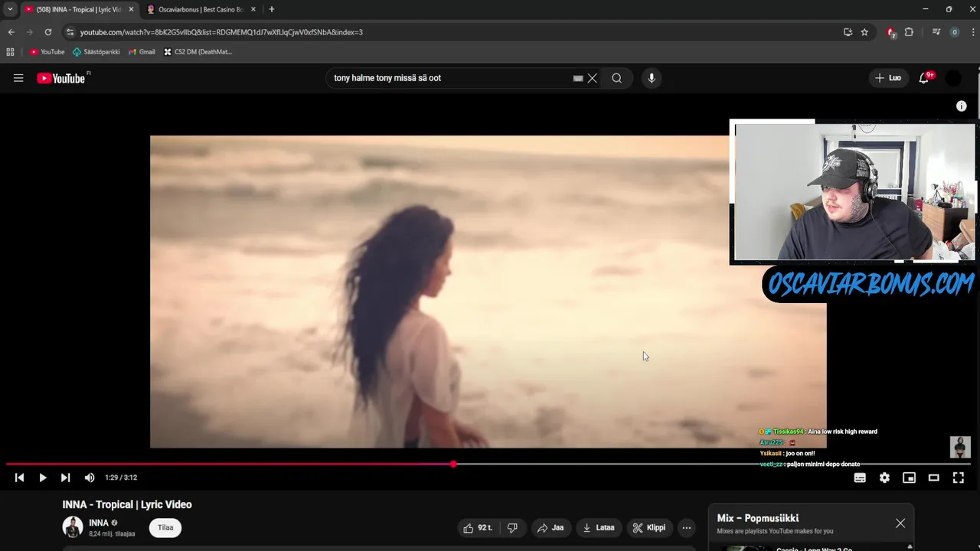Show video info card icon
This screenshot has height=551, width=980.
962,106
